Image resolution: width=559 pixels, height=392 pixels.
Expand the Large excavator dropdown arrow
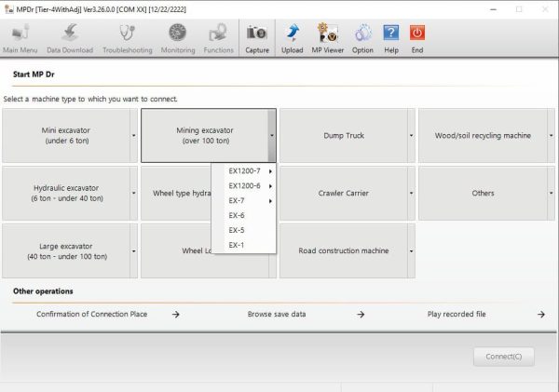(133, 250)
